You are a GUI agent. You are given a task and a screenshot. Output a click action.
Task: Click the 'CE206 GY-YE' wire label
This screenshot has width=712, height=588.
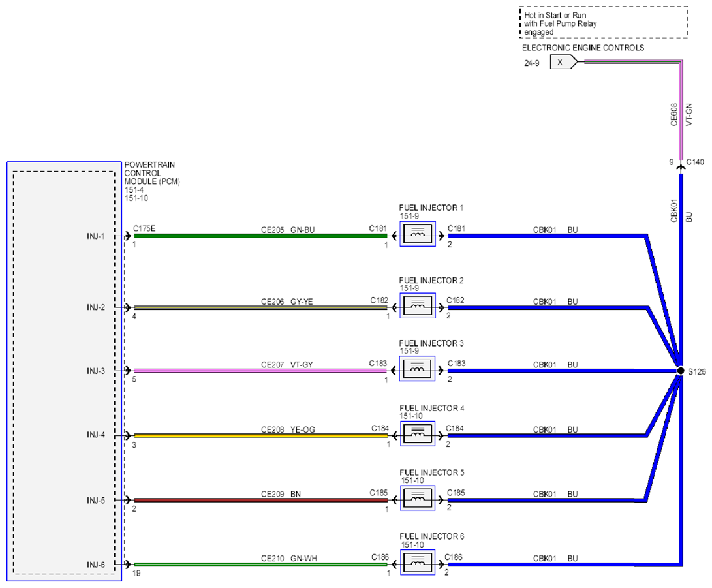(286, 302)
